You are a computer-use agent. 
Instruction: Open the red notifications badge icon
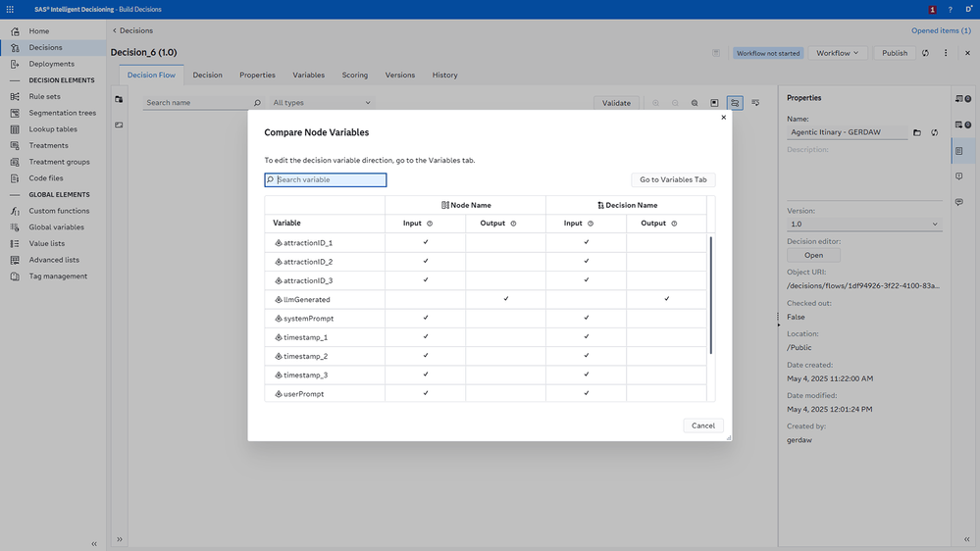(932, 10)
